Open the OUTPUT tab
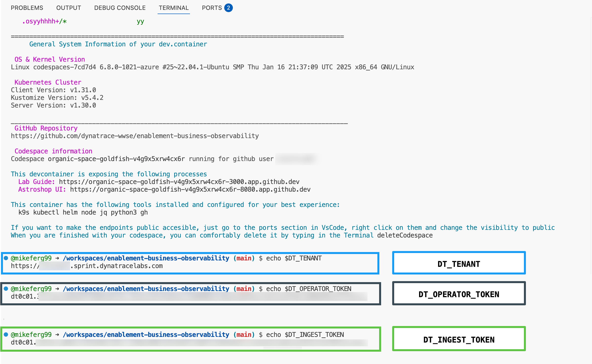This screenshot has height=364, width=592. coord(69,8)
